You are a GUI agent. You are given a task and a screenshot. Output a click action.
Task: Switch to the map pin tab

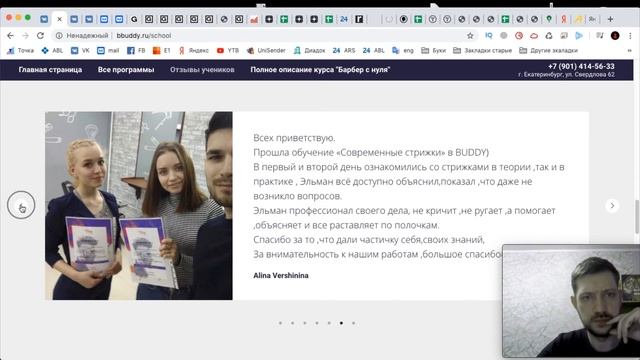click(549, 19)
